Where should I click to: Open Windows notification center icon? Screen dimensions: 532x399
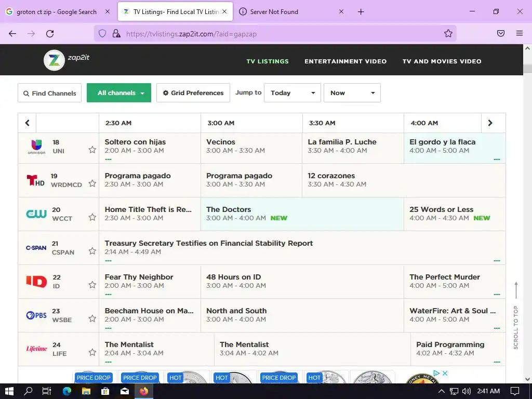[515, 391]
